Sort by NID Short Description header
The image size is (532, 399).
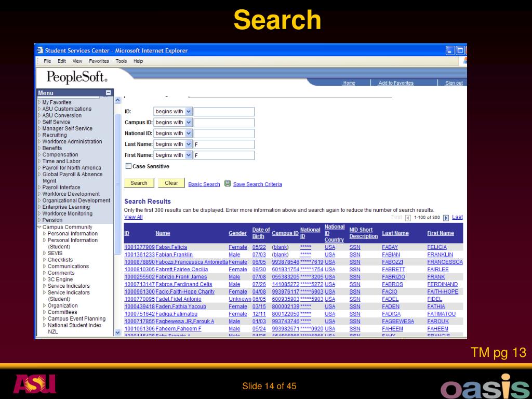[363, 233]
